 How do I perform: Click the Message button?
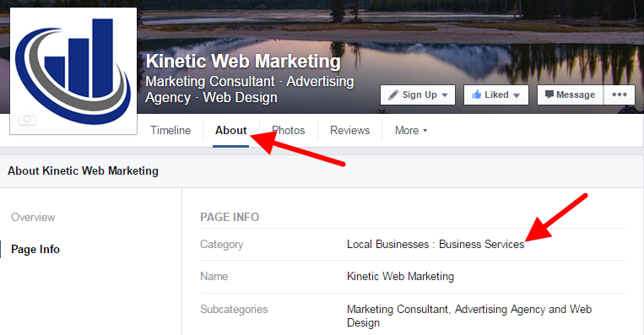click(x=570, y=95)
